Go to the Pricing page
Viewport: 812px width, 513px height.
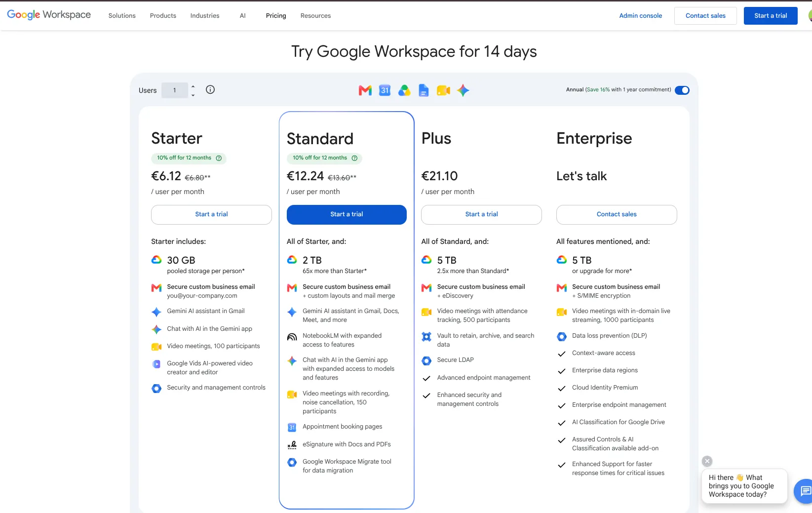coord(276,16)
